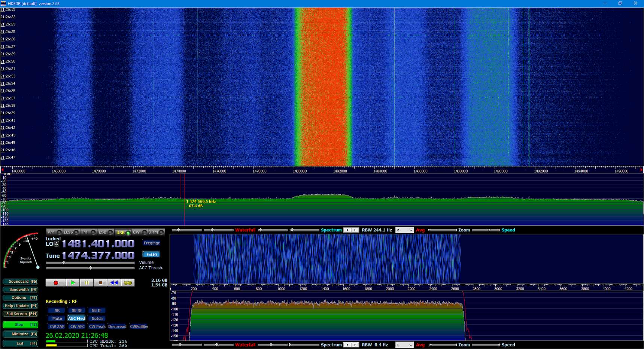Click the green play button

[73, 283]
